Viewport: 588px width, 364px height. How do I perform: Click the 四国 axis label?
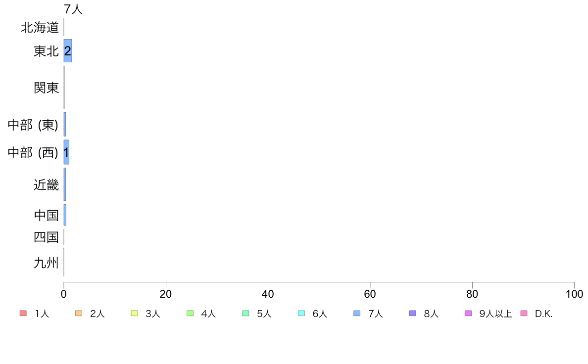coord(47,237)
